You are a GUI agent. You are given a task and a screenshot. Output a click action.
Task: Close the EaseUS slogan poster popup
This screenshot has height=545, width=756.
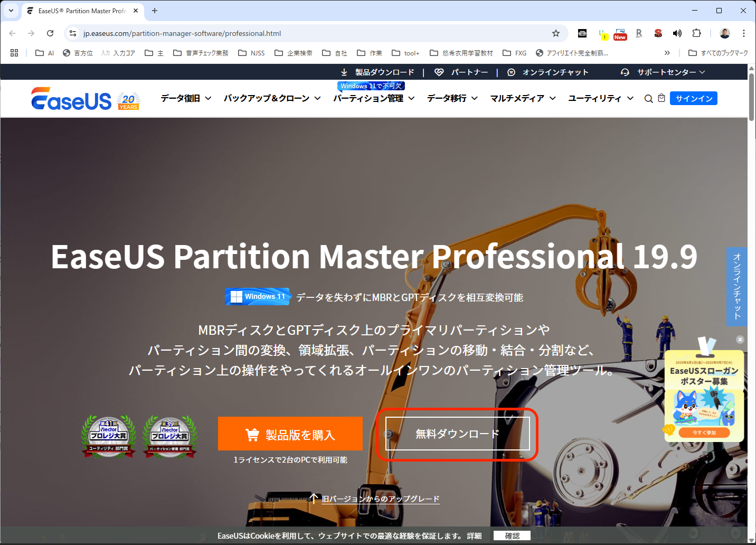click(740, 340)
